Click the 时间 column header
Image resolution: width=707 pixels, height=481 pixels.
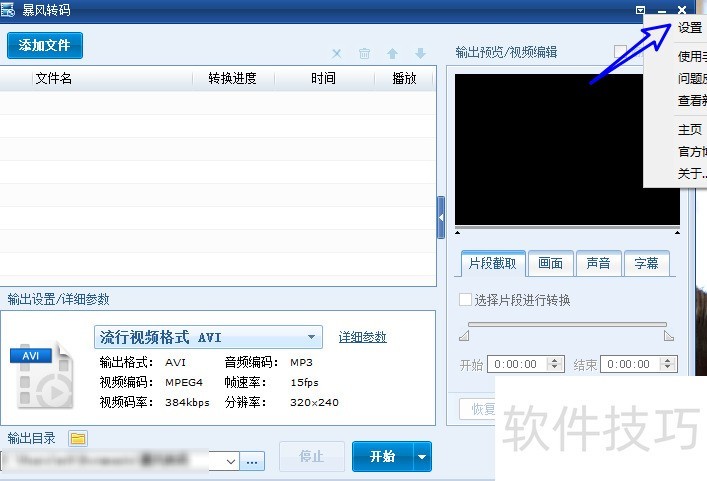coord(323,78)
